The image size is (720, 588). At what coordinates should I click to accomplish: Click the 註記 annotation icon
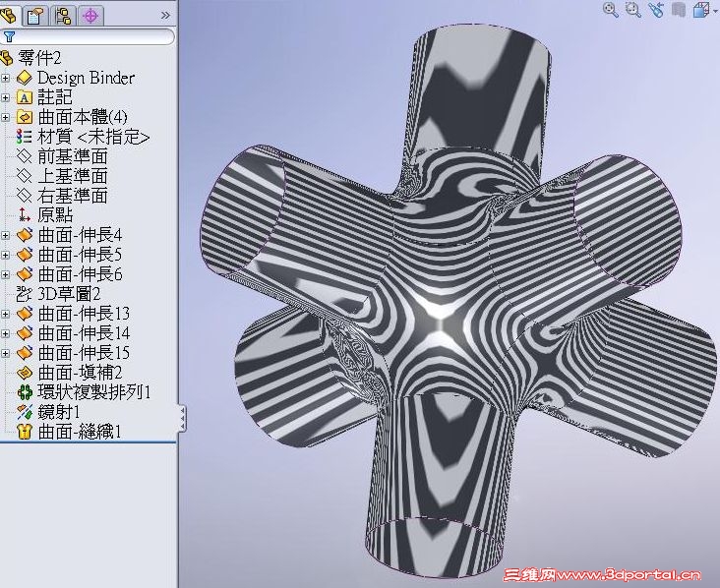(25, 97)
